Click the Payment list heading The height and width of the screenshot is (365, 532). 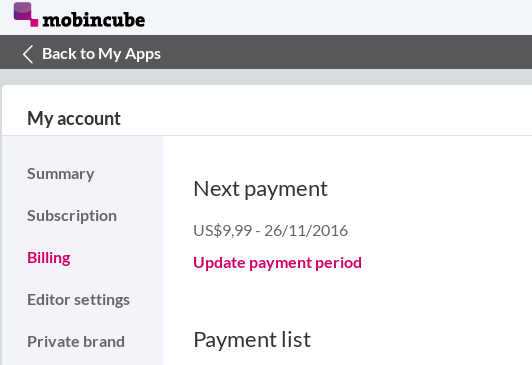(252, 340)
